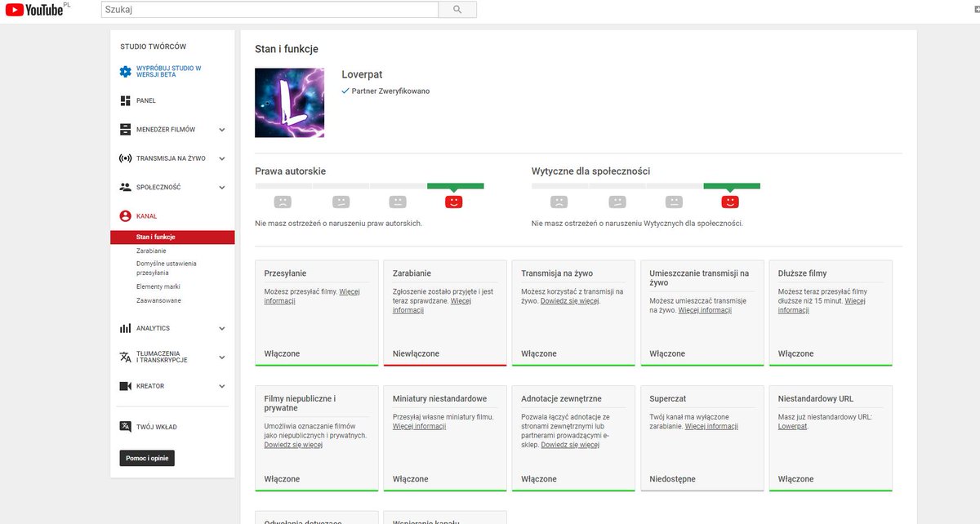Click the search magnifier button
The height and width of the screenshot is (524, 980).
coord(457,9)
